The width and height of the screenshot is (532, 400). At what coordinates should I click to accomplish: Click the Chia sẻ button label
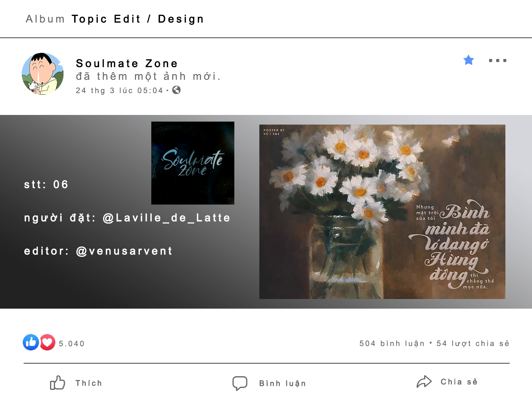click(x=459, y=382)
